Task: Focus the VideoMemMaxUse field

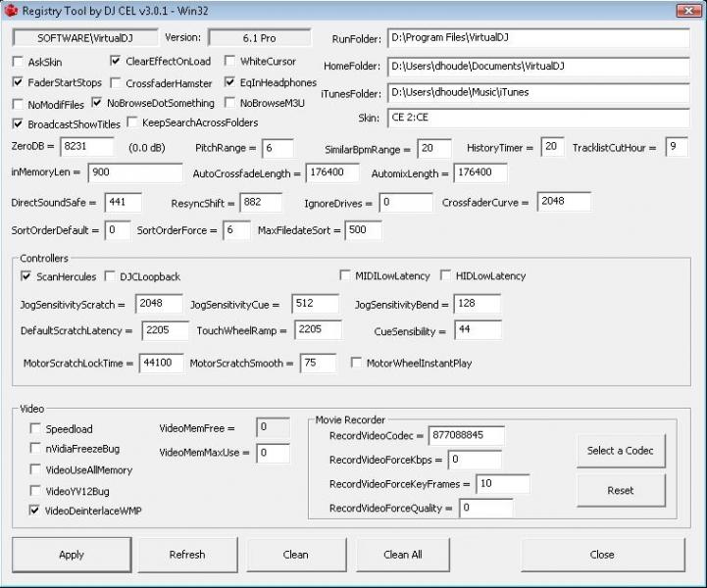Action: (273, 453)
